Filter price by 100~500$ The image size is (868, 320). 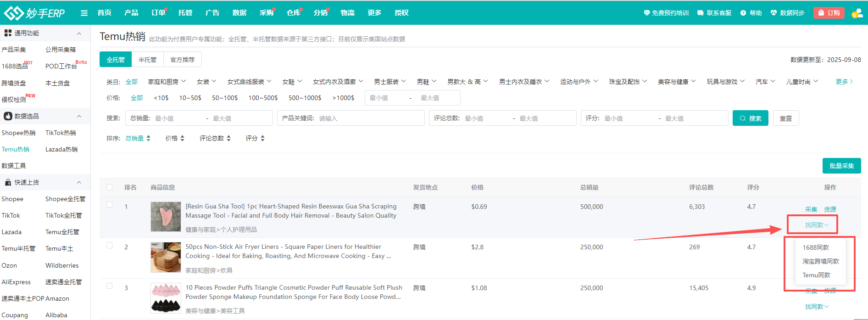click(263, 98)
